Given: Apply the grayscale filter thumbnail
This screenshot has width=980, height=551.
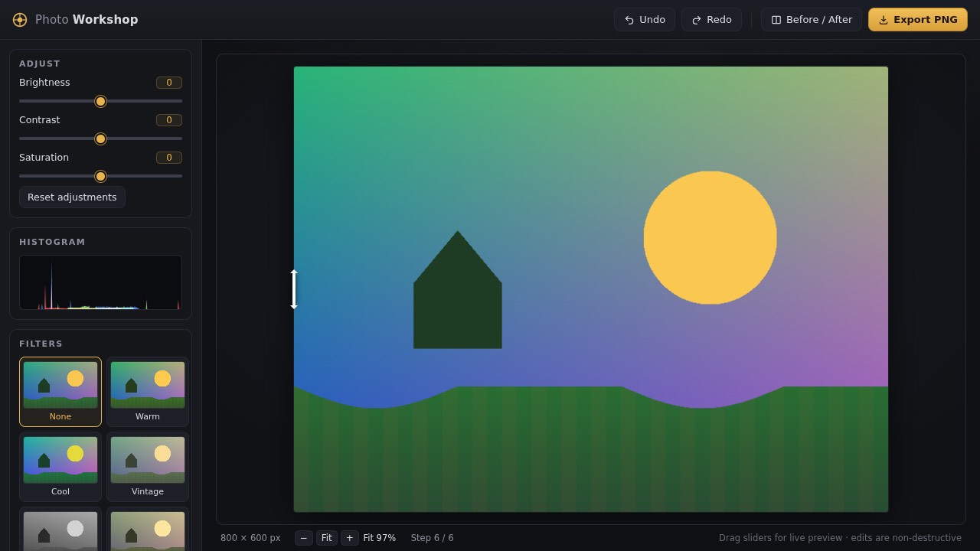Looking at the screenshot, I should pyautogui.click(x=60, y=530).
